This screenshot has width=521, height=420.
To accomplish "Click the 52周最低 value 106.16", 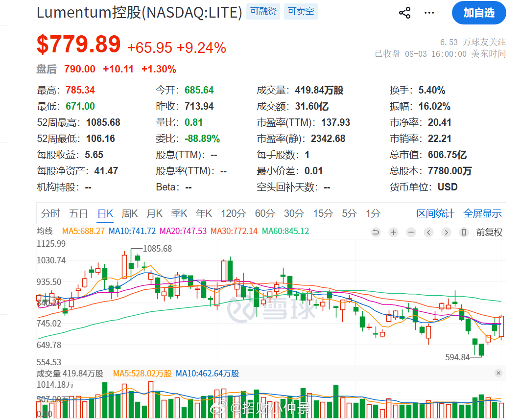I will 100,139.
